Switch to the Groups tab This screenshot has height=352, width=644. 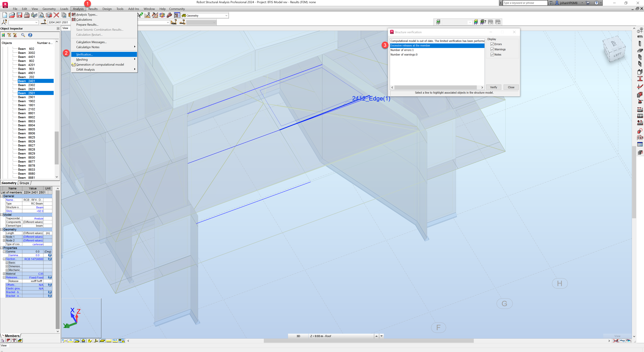24,183
